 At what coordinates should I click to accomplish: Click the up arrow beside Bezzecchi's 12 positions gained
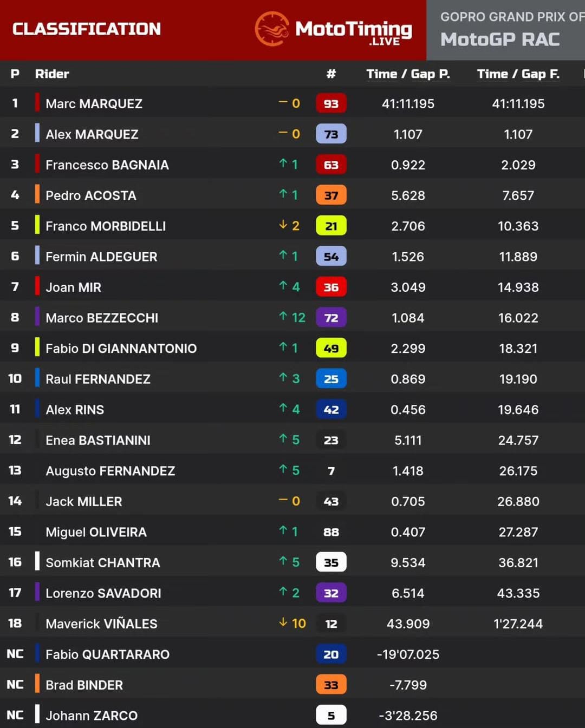[x=283, y=316]
